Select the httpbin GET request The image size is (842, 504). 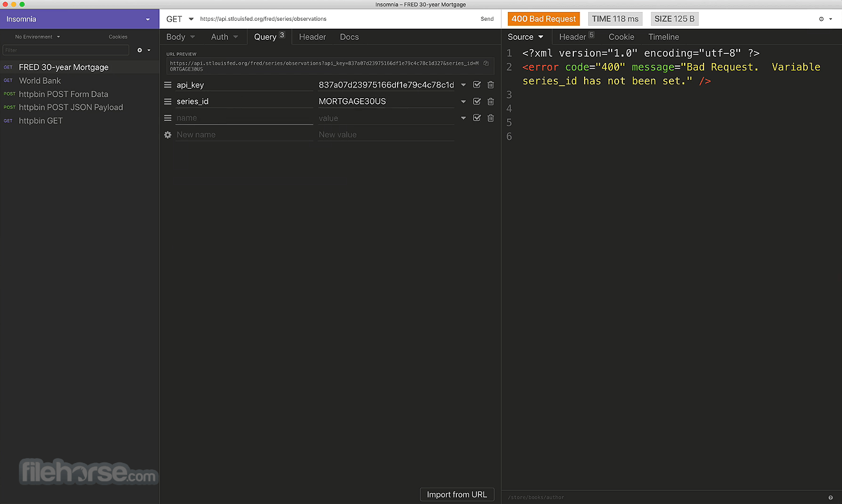pyautogui.click(x=79, y=121)
